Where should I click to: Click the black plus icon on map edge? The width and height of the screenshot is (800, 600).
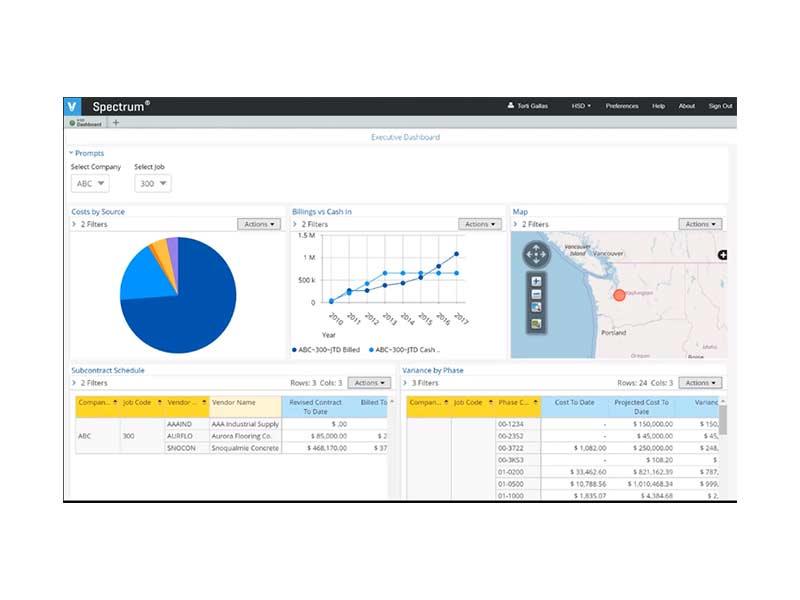pyautogui.click(x=722, y=255)
